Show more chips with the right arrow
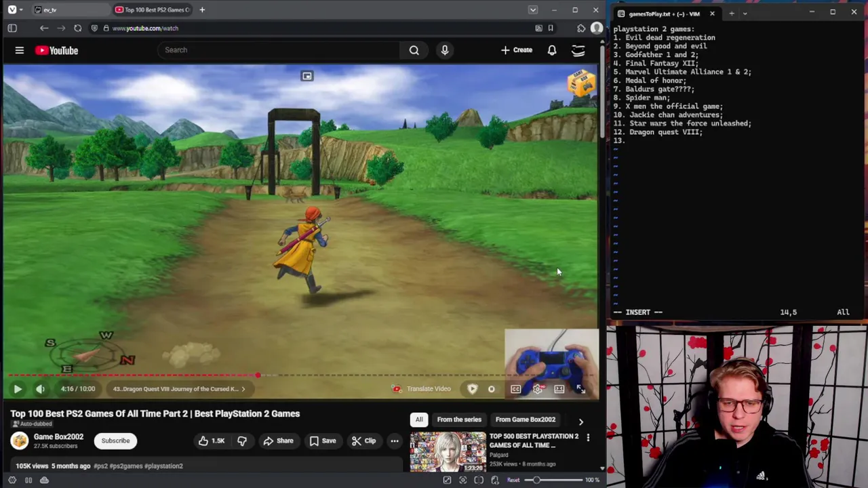The width and height of the screenshot is (868, 488). click(x=580, y=421)
